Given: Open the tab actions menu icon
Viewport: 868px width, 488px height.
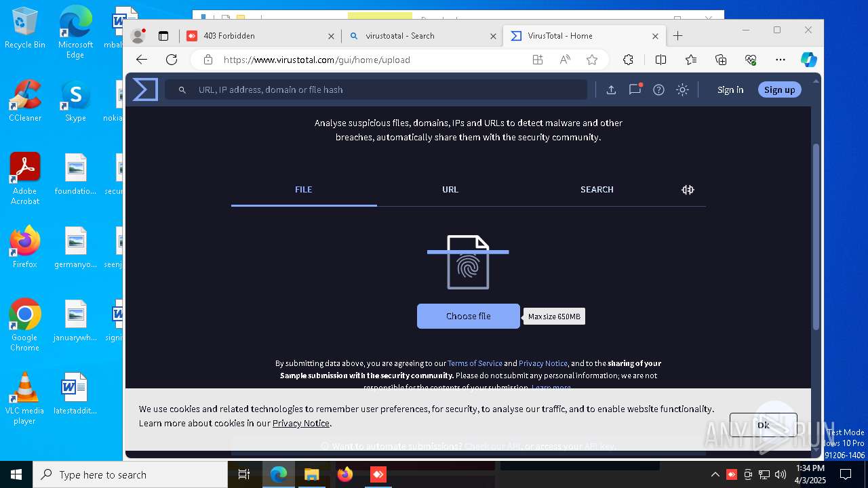Looking at the screenshot, I should click(x=163, y=36).
